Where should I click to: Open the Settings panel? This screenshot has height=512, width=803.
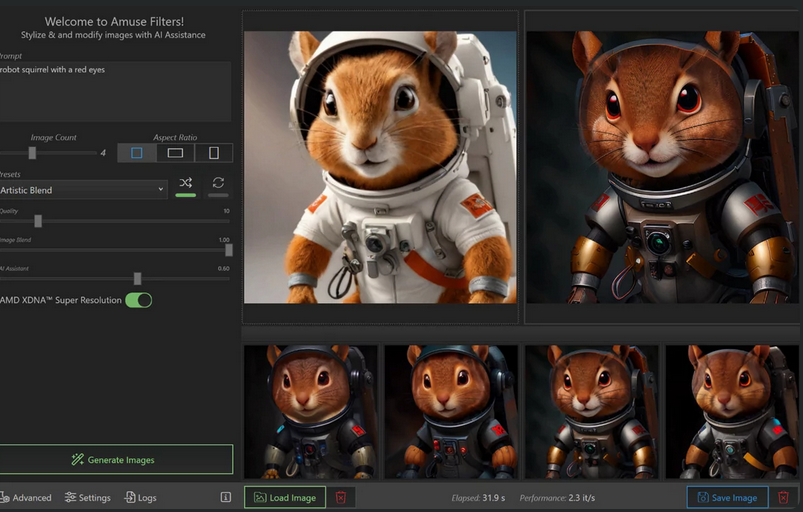pos(88,497)
